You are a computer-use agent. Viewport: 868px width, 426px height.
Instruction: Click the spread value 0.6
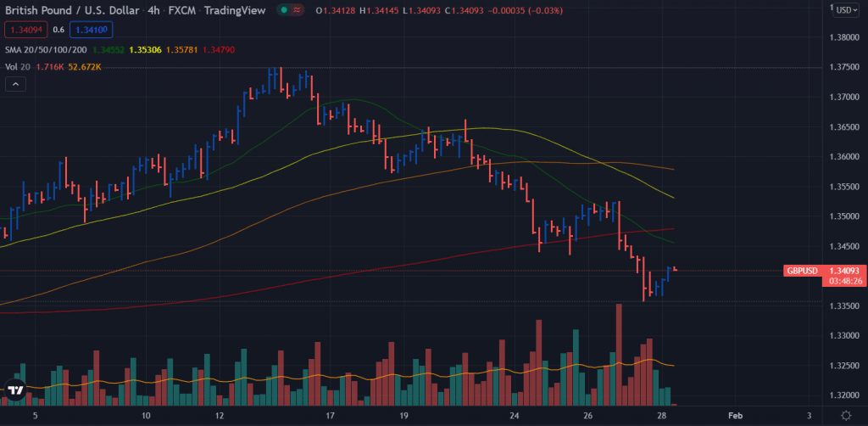[x=58, y=30]
